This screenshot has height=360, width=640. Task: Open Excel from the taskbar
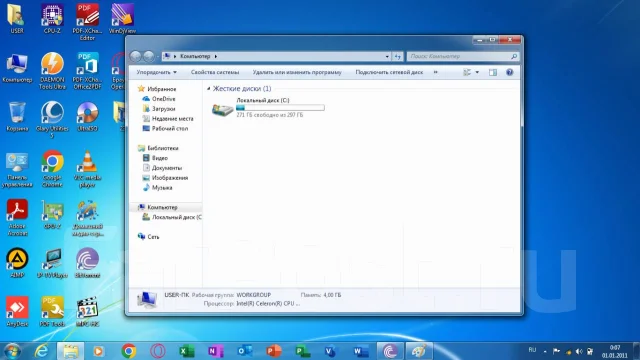(187, 351)
